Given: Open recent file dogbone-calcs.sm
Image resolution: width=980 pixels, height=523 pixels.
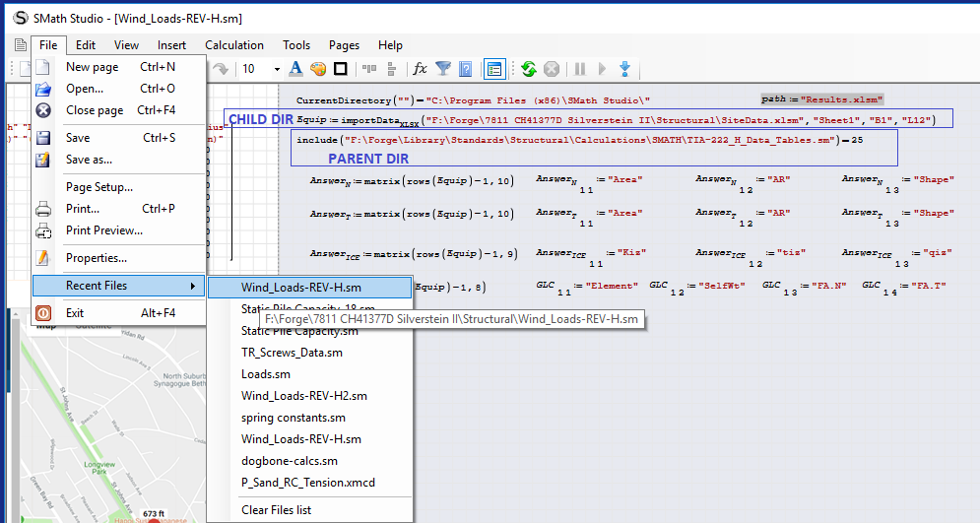Looking at the screenshot, I should (x=290, y=461).
